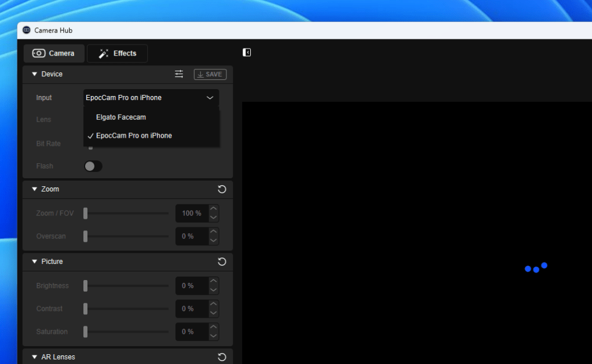Viewport: 592px width, 364px height.
Task: Decrease Zoom / FOV value with down arrow
Action: click(213, 218)
